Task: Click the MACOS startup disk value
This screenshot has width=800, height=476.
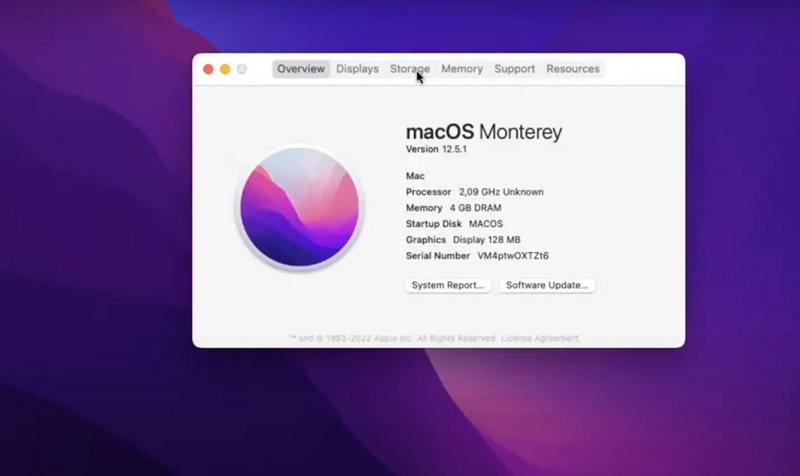Action: point(486,223)
